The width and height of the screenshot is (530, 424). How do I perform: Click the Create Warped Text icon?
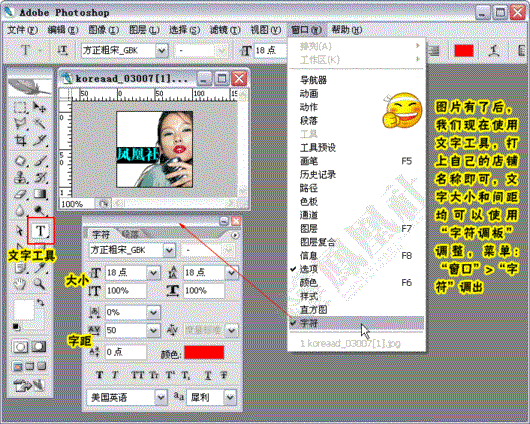(x=494, y=51)
